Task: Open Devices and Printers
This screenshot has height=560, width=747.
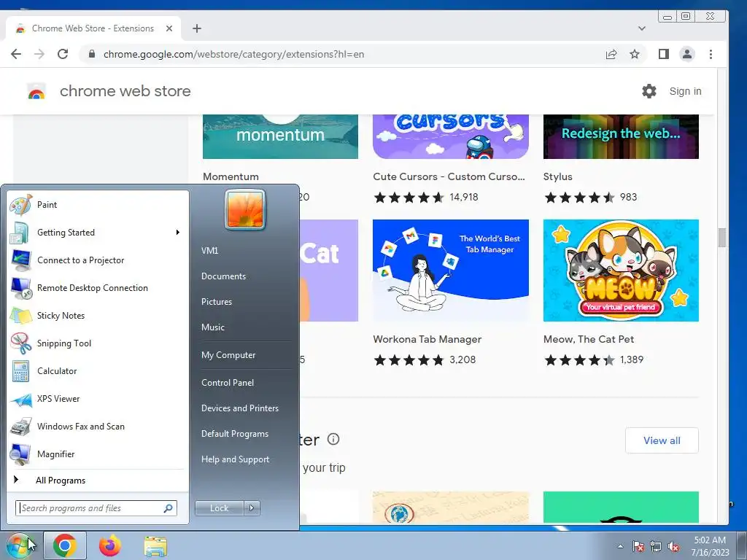Action: 239,408
